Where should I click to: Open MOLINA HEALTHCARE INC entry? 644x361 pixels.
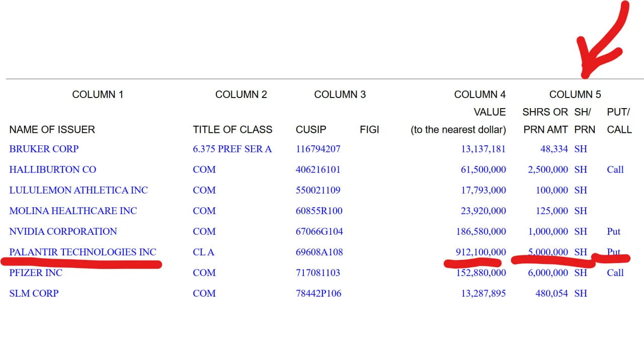pyautogui.click(x=73, y=211)
